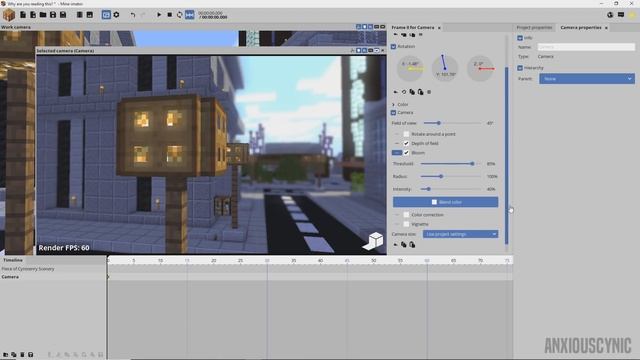Adjust the Bloom Intensity slider

[x=451, y=189]
